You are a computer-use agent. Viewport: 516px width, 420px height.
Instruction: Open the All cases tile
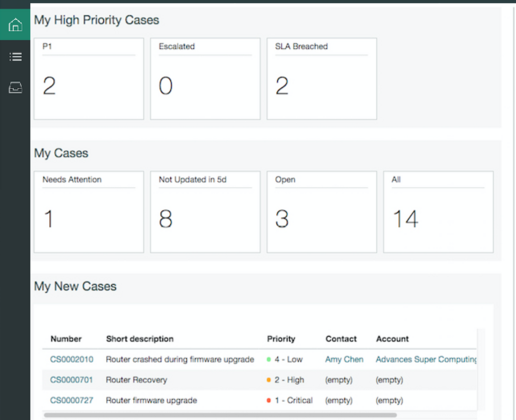tap(438, 212)
